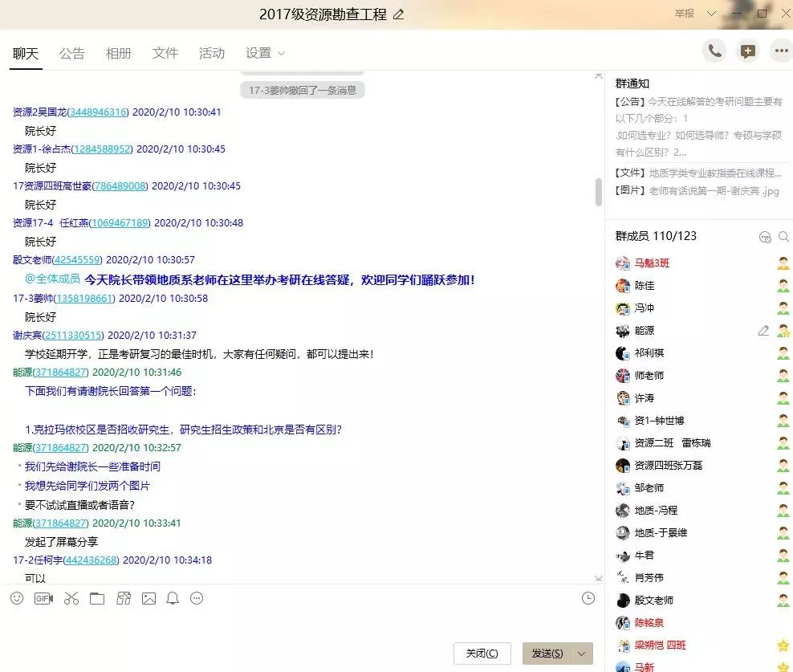Open the three-dot more menu at top right

[781, 51]
